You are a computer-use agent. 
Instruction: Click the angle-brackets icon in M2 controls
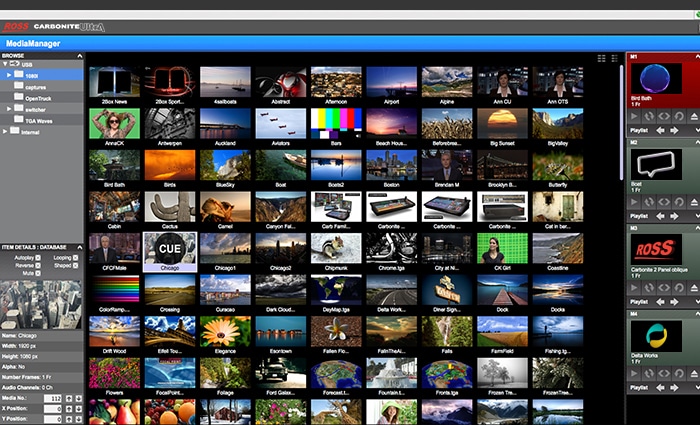(664, 202)
